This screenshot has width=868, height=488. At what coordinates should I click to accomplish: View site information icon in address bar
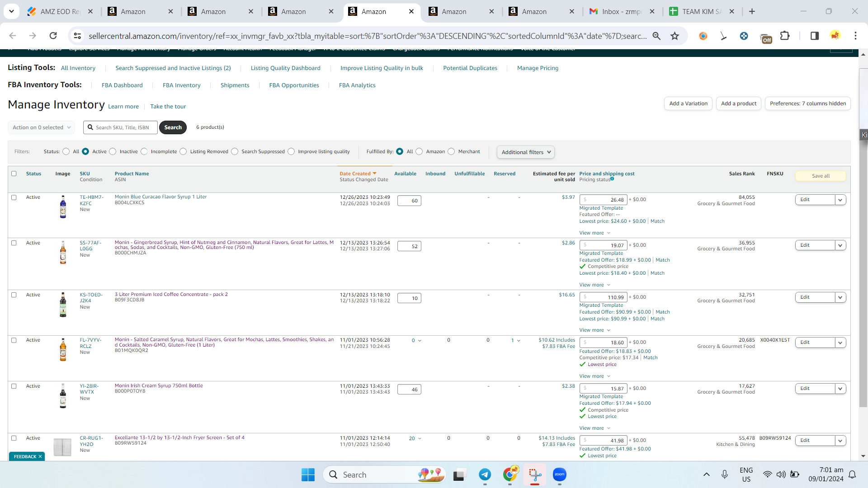(78, 36)
